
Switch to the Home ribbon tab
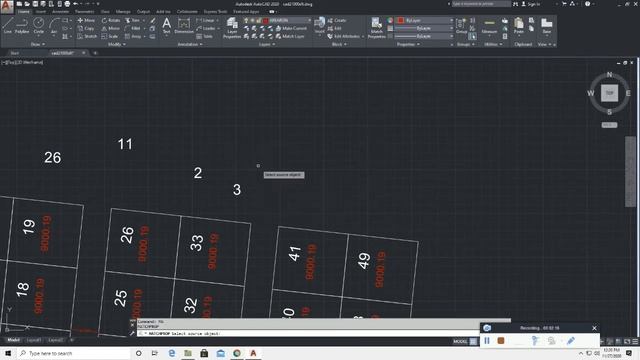pyautogui.click(x=23, y=11)
